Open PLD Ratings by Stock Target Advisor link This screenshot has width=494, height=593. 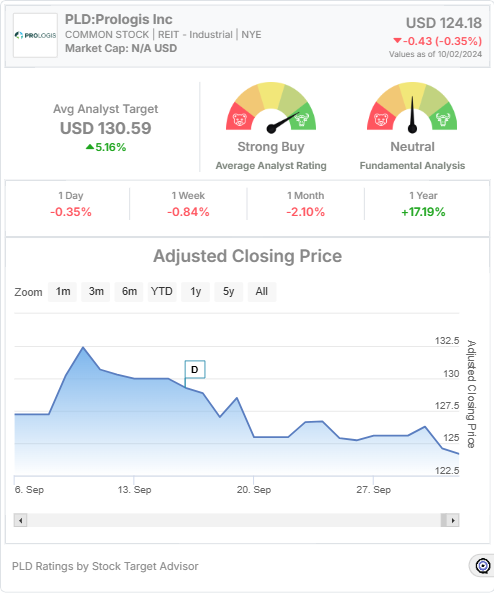105,566
